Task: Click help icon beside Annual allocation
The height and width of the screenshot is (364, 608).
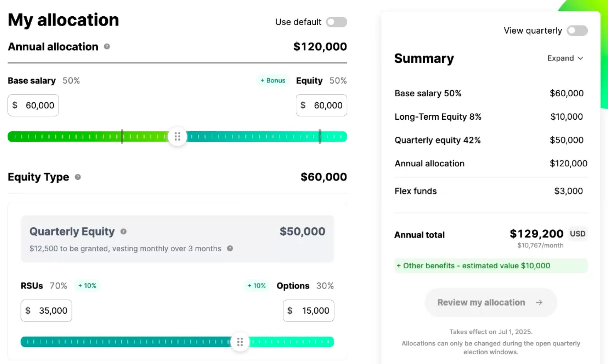Action: [x=107, y=47]
